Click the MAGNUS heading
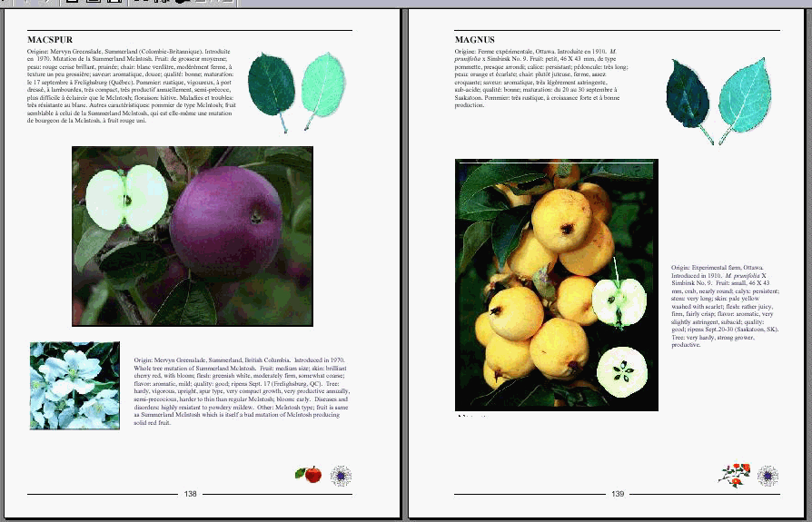 pos(474,40)
